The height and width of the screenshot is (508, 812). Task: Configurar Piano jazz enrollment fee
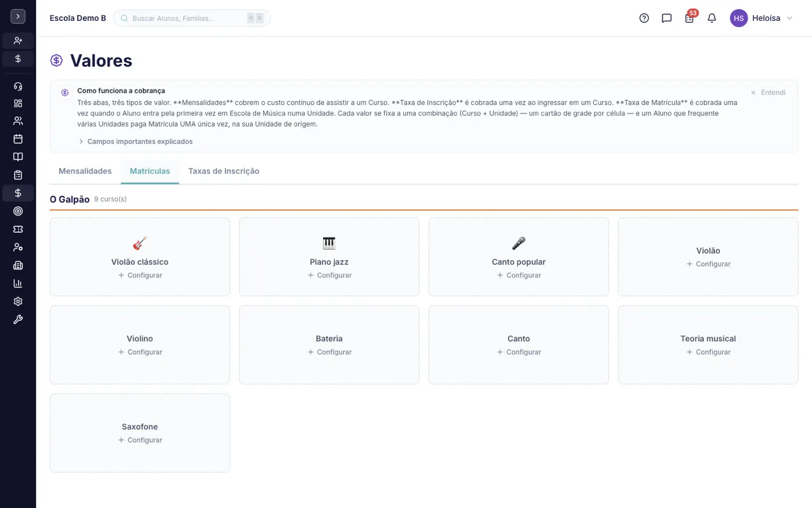click(x=329, y=275)
